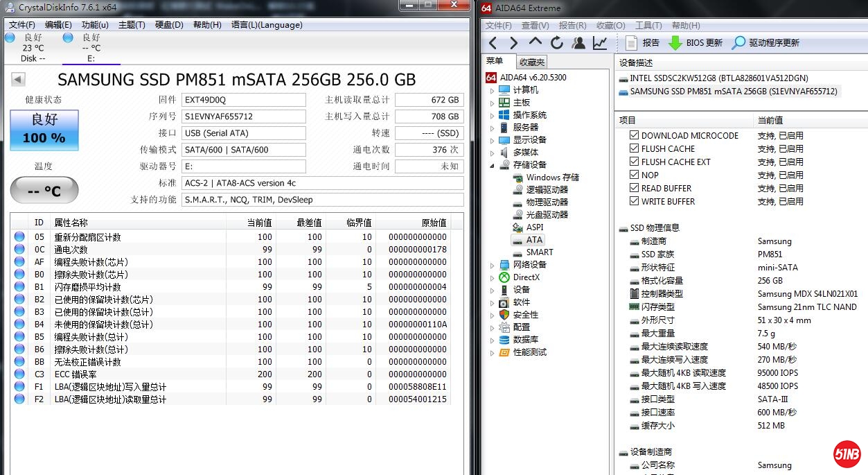Select DirectX in the AIDA64 tree
Viewport: 868px width, 475px height.
526,277
